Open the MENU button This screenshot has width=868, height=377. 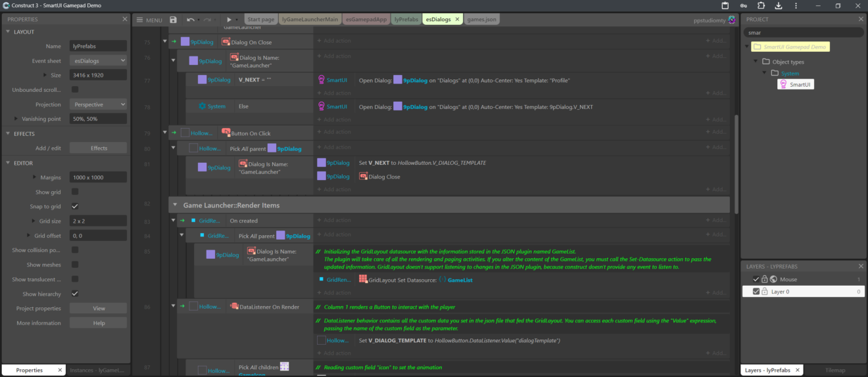[x=149, y=20]
